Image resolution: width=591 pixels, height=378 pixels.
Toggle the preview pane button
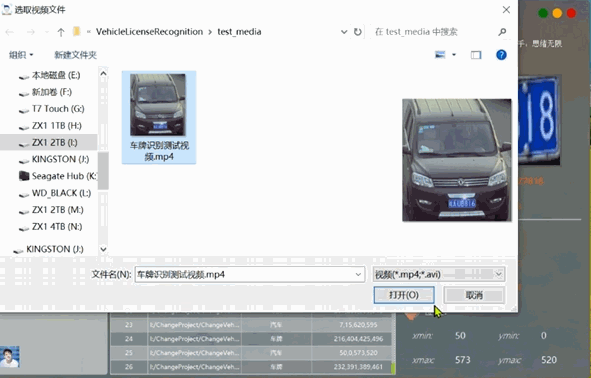click(476, 55)
